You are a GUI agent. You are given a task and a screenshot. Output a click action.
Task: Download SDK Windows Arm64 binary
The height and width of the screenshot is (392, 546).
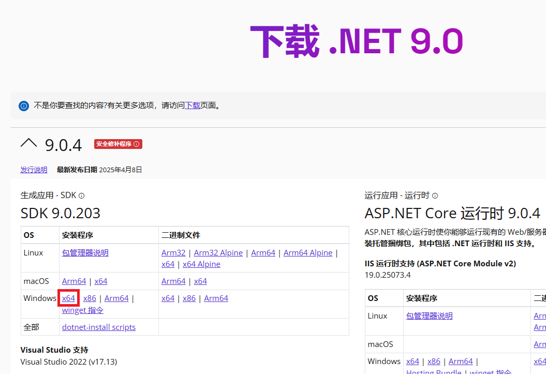point(216,298)
